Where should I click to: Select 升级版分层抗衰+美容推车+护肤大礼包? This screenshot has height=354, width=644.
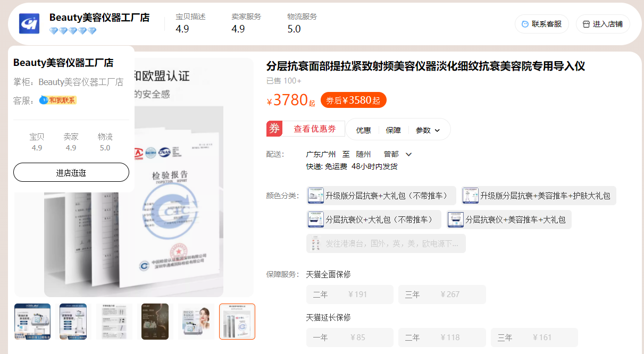click(539, 196)
